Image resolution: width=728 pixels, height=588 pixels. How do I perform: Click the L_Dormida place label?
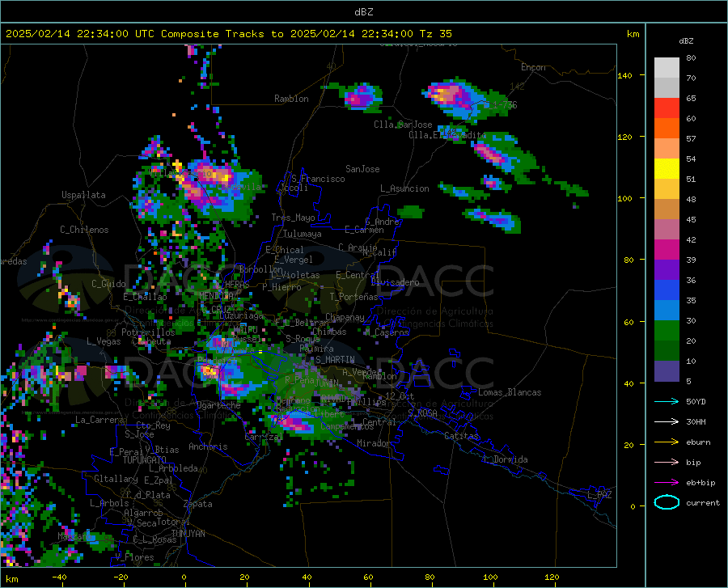point(506,459)
